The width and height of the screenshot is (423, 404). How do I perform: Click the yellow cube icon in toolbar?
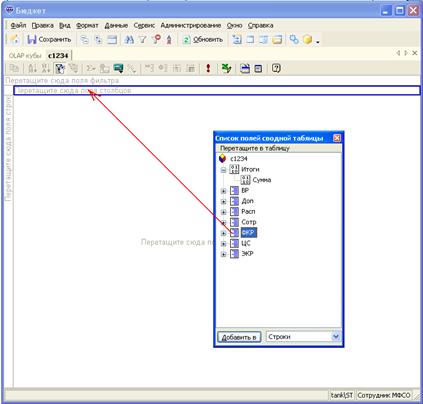307,39
